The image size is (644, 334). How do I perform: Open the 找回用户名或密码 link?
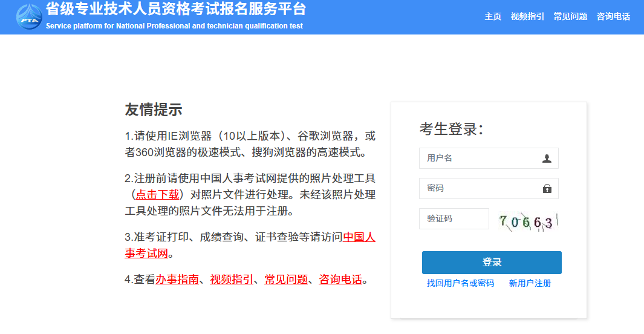(x=460, y=283)
